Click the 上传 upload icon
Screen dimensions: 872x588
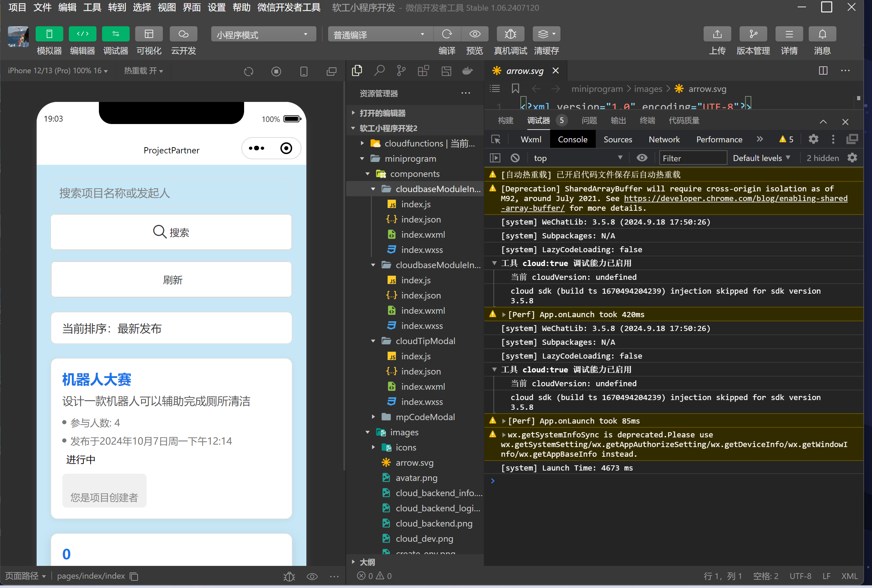[717, 34]
